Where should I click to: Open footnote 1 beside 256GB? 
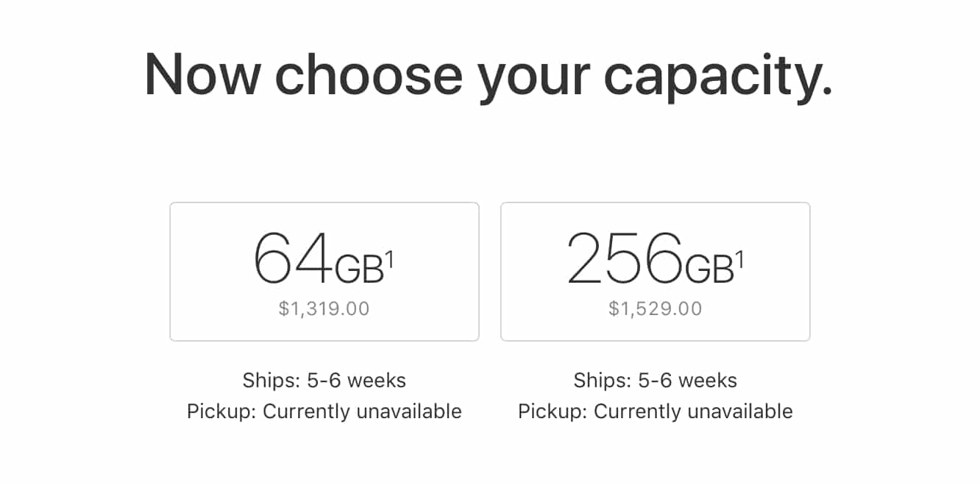(739, 259)
